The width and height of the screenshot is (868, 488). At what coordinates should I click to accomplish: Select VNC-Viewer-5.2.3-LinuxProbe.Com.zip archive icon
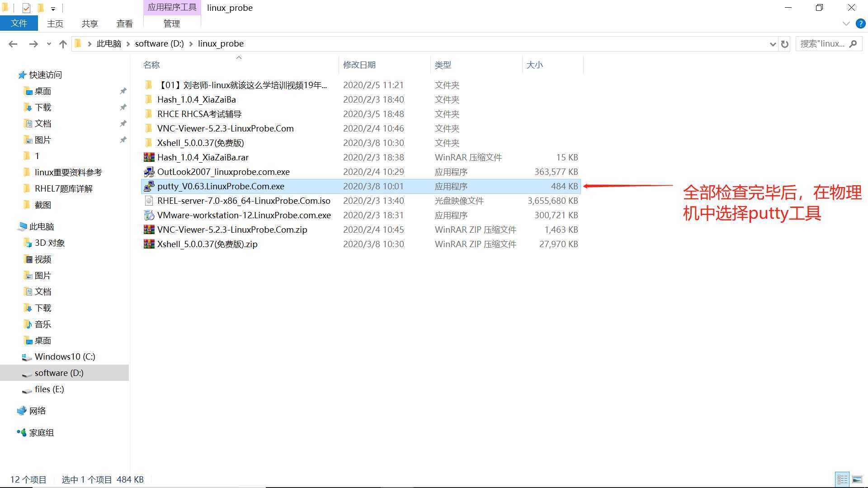pos(149,230)
